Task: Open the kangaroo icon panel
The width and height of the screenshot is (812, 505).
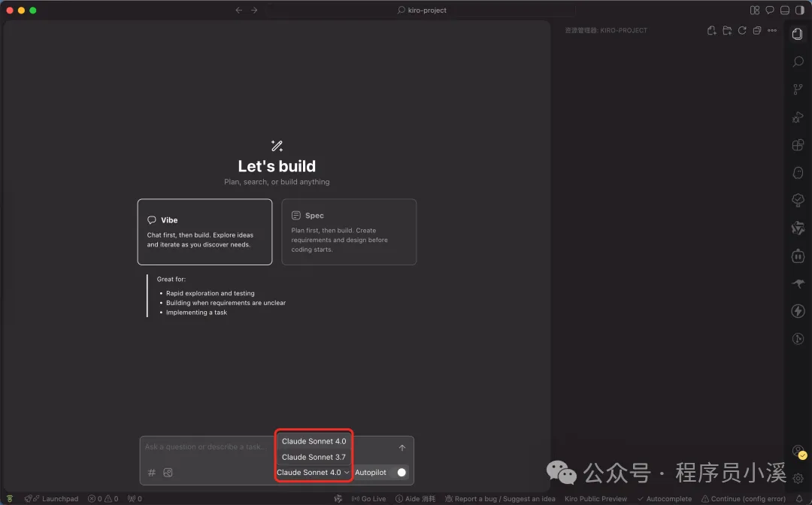Action: coord(798,283)
